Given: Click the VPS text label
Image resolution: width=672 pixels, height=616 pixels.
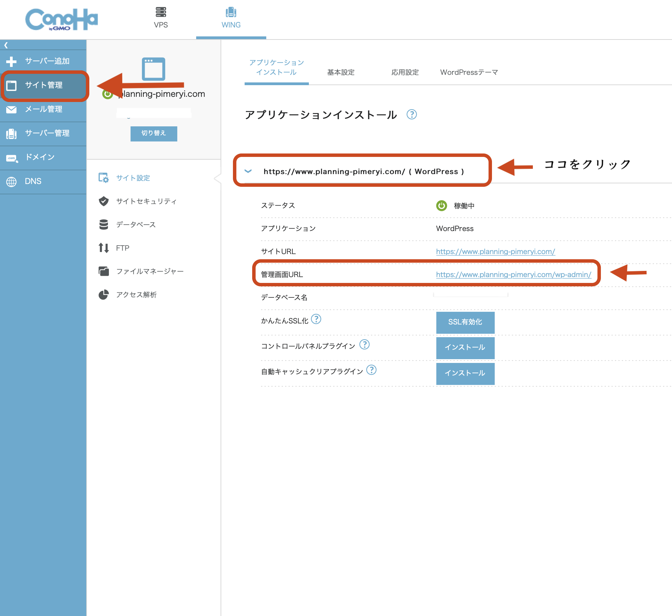Looking at the screenshot, I should coord(161,25).
